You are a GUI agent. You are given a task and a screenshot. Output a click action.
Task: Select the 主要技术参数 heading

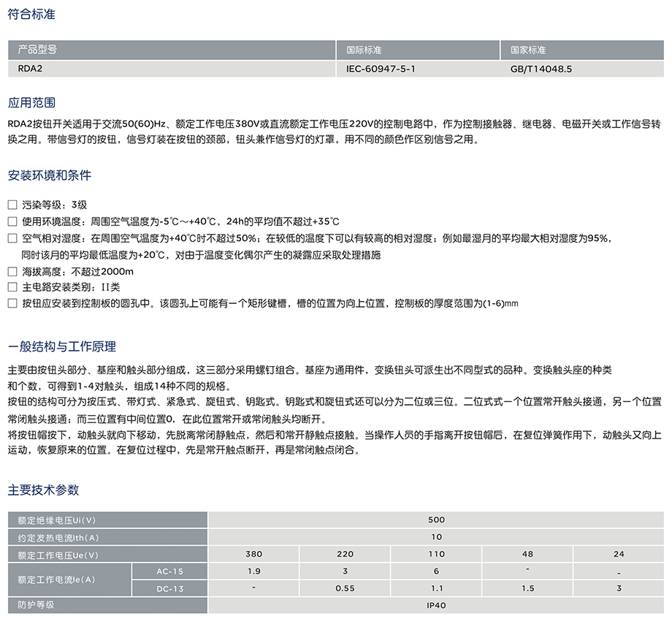pyautogui.click(x=43, y=490)
